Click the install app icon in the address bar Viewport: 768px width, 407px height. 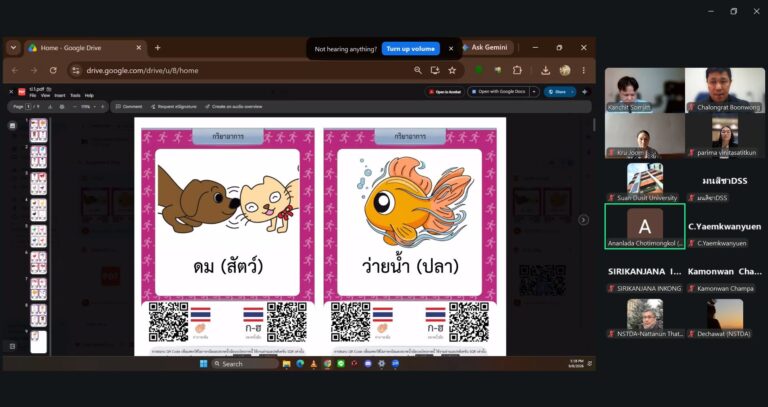coord(435,71)
